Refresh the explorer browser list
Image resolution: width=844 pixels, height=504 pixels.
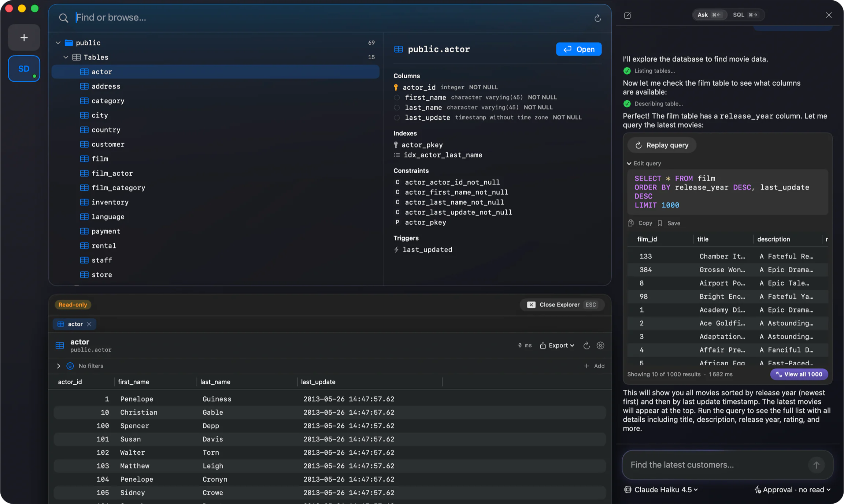(597, 18)
